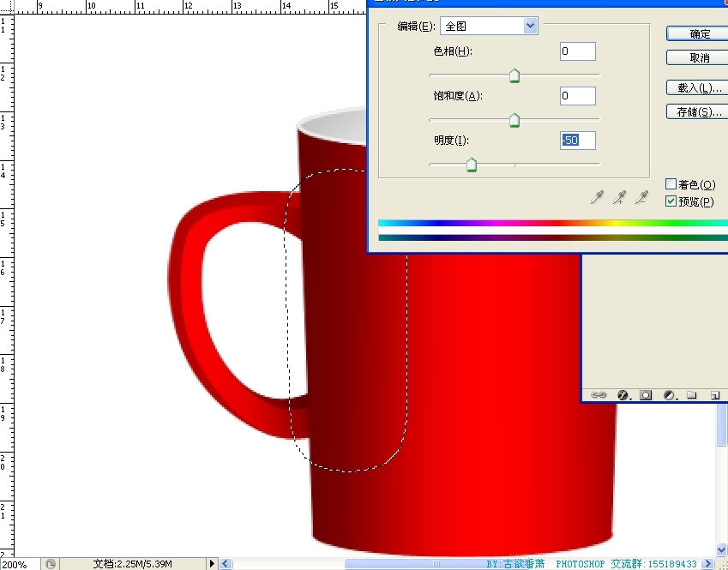This screenshot has width=728, height=570.
Task: Create new adjustment layer icon
Action: point(669,395)
